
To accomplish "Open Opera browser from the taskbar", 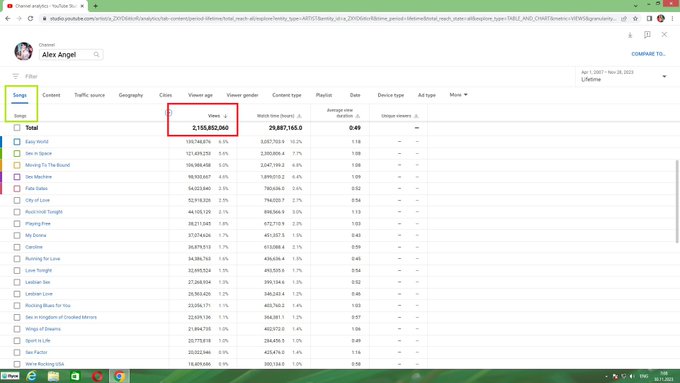I will click(97, 376).
